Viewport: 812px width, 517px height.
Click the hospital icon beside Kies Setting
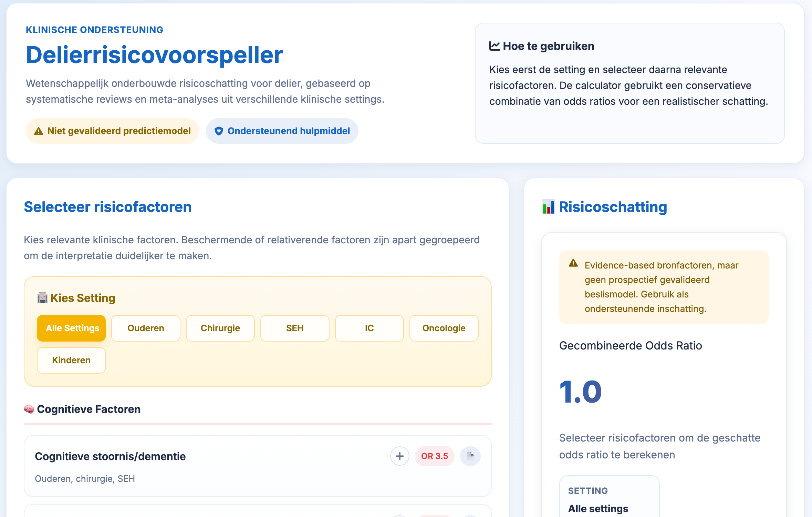tap(42, 298)
